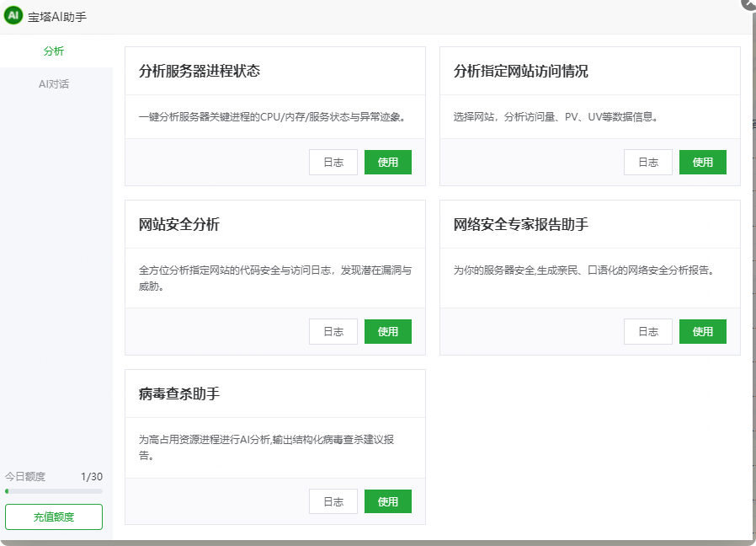The width and height of the screenshot is (756, 546).
Task: Open 日志 for 分析指定网站访问情况
Action: coord(647,162)
